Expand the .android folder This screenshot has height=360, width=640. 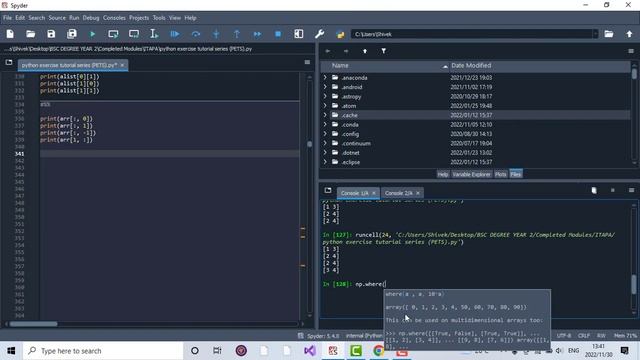pyautogui.click(x=325, y=87)
